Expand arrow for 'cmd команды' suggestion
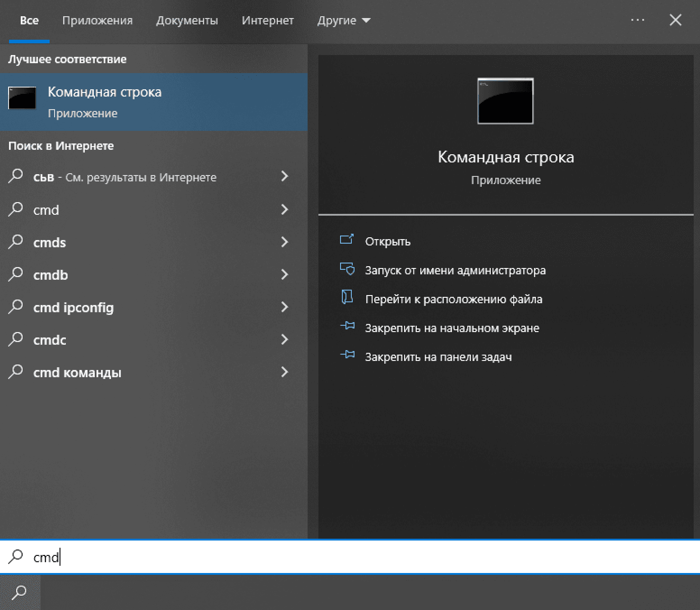This screenshot has height=610, width=700. point(285,372)
